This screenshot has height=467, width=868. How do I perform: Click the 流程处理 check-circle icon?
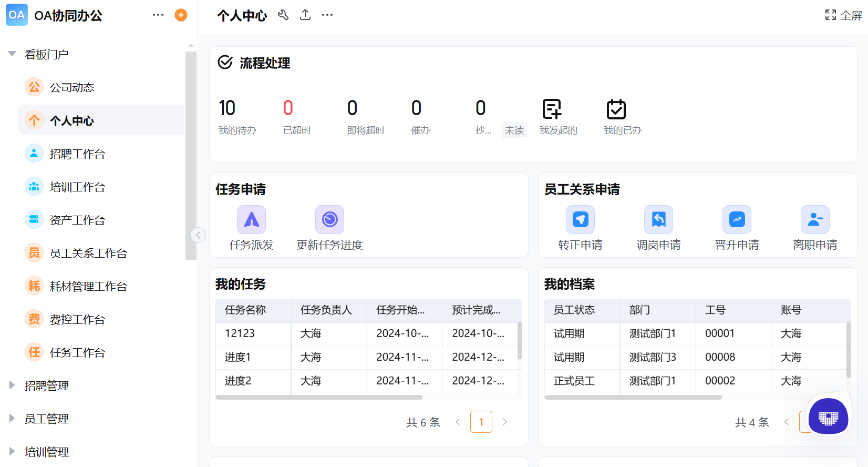click(x=225, y=63)
